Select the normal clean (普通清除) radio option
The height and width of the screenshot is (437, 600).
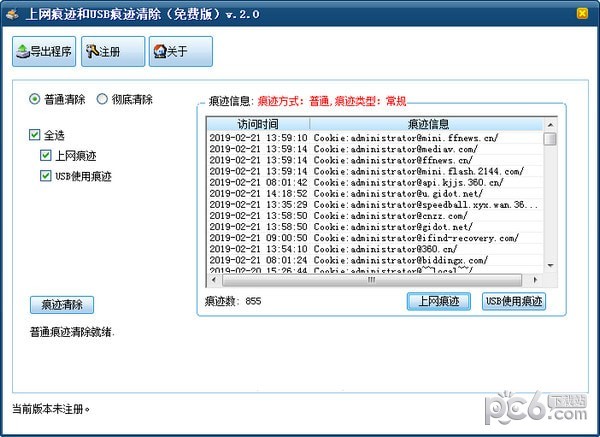35,99
